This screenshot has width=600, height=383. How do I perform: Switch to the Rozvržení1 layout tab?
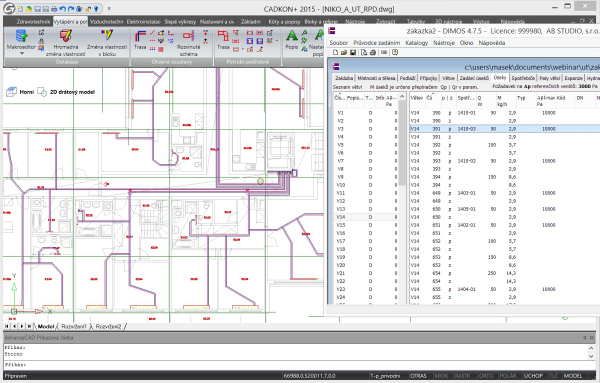[x=74, y=327]
